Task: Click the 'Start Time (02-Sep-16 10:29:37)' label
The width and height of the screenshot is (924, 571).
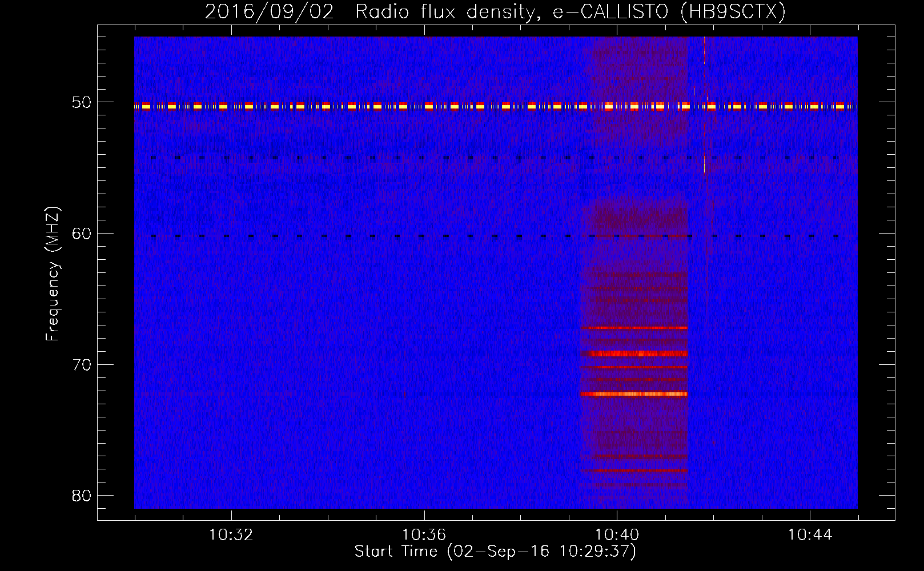Action: 495,552
